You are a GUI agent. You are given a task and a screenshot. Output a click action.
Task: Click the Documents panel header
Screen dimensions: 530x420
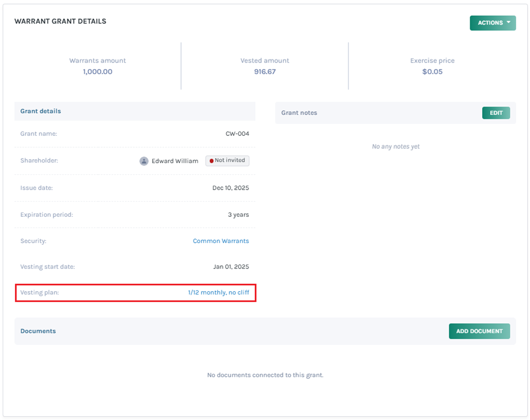38,331
